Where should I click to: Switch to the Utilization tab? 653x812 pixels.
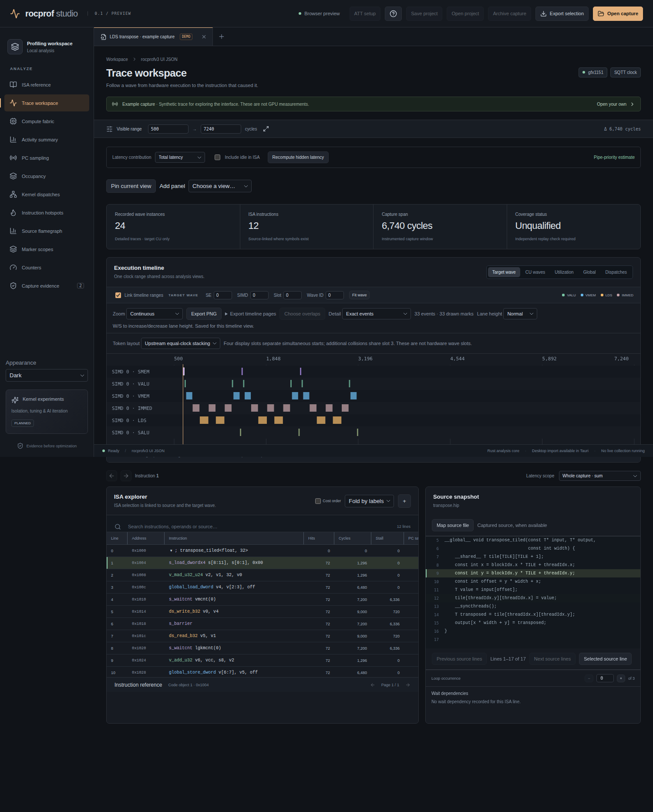click(x=564, y=272)
